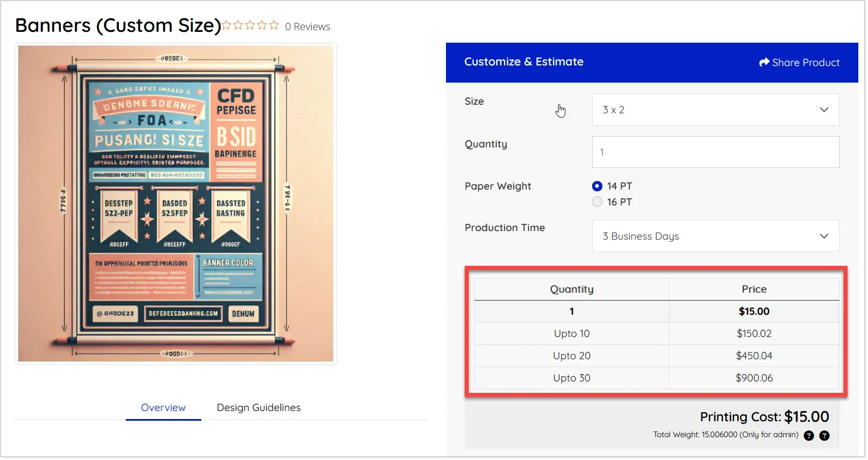Screen dimensions: 868x460
Task: Click the fifth rating star
Action: click(274, 25)
